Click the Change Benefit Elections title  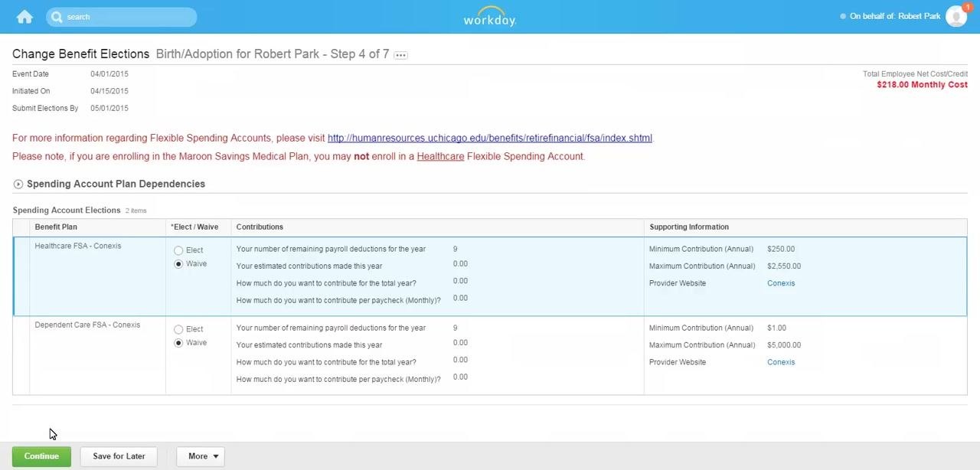click(x=80, y=54)
